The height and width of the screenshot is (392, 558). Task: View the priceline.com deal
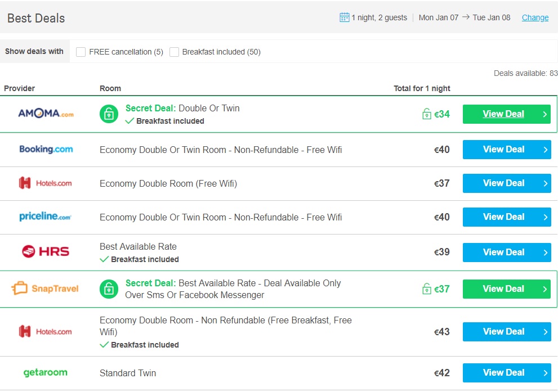click(507, 217)
